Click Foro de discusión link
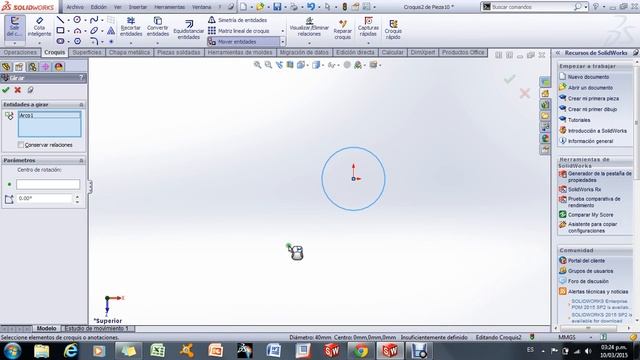The width and height of the screenshot is (640, 360). pyautogui.click(x=588, y=281)
